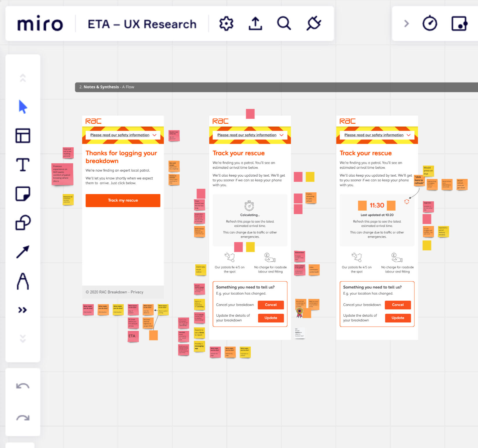Click the board title ETA – UX Research
The width and height of the screenshot is (478, 448).
coord(142,24)
